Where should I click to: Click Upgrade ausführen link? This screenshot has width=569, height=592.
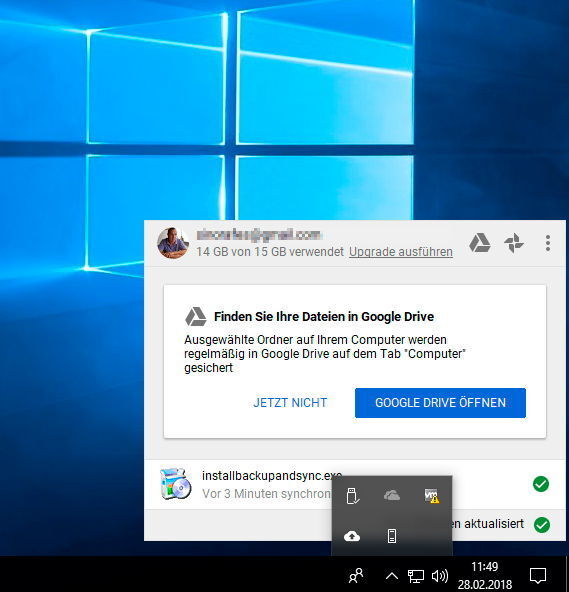point(401,251)
